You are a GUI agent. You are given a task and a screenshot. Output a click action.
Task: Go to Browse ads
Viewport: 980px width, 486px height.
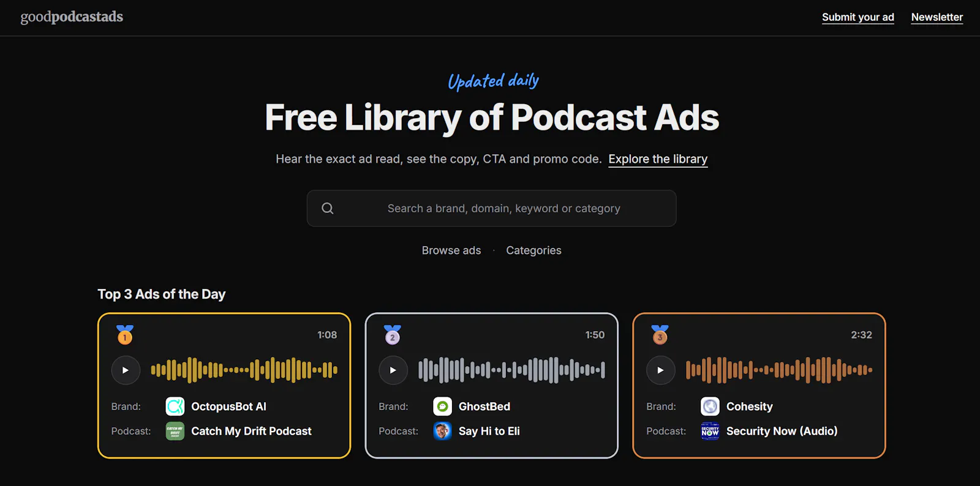[x=451, y=250]
